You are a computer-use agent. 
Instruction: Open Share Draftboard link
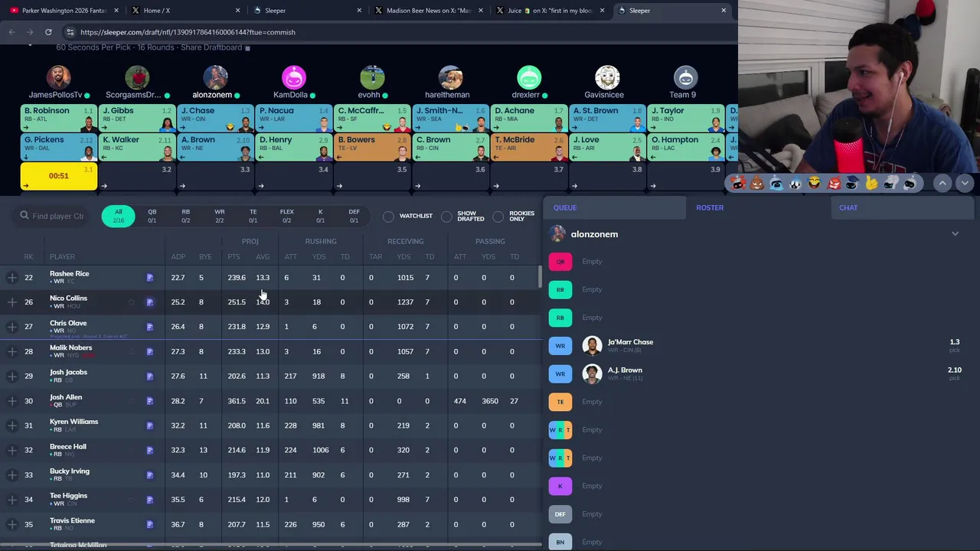tap(211, 47)
